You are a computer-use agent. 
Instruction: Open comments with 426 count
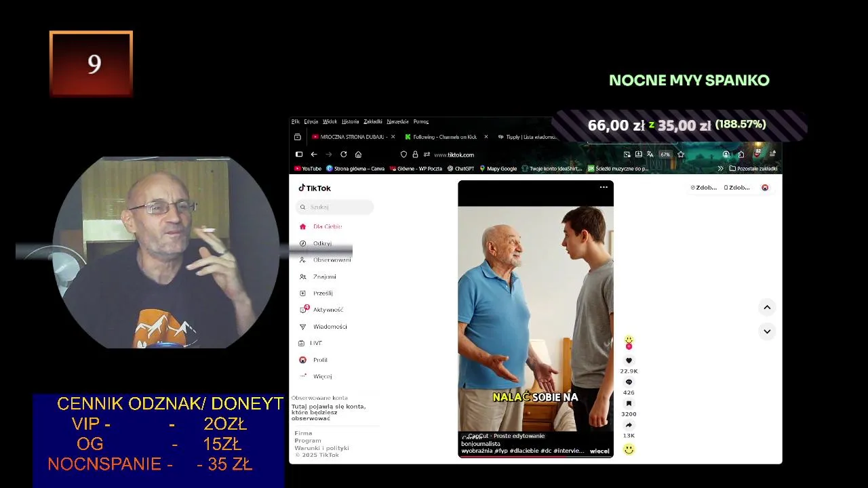point(629,382)
